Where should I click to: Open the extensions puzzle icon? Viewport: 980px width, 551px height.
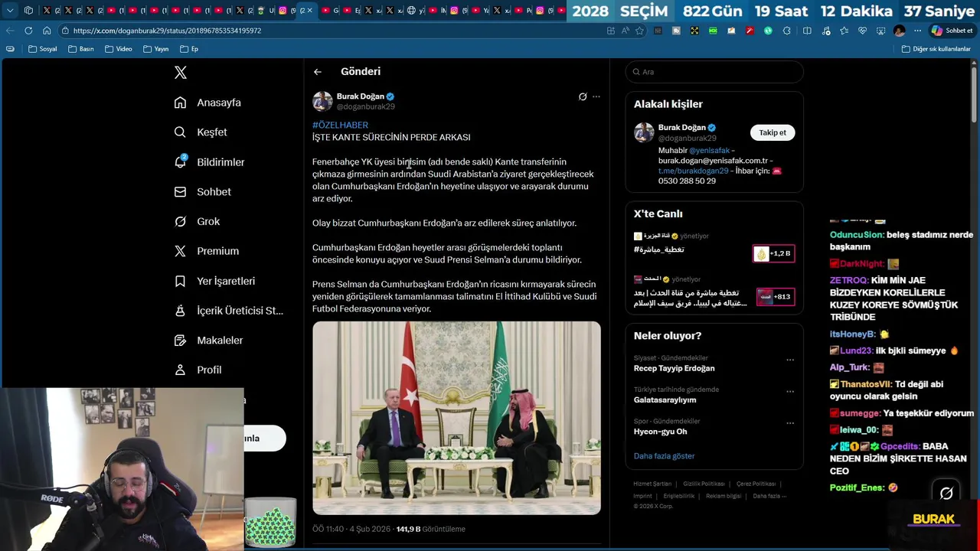(786, 31)
